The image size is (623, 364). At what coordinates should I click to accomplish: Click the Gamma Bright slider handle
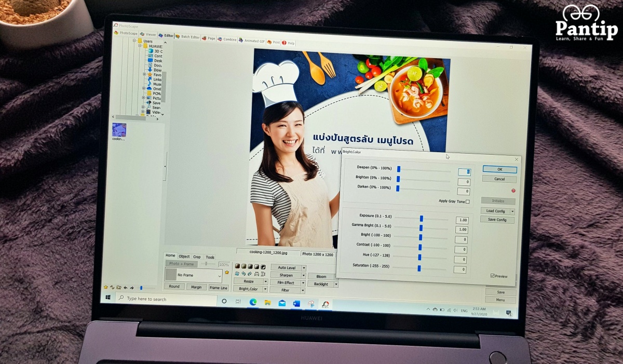point(421,228)
